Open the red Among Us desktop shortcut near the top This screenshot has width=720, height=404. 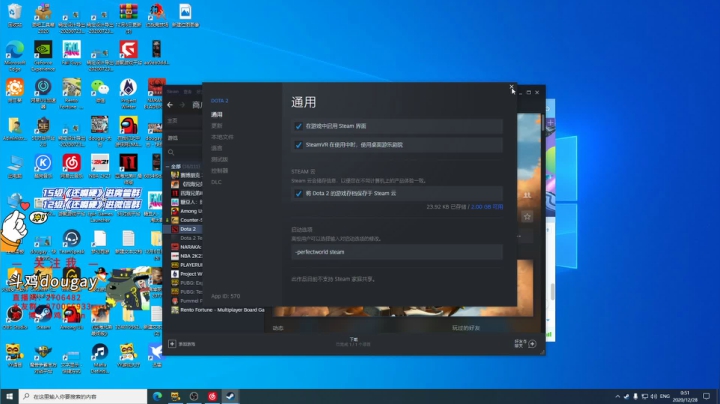(129, 132)
